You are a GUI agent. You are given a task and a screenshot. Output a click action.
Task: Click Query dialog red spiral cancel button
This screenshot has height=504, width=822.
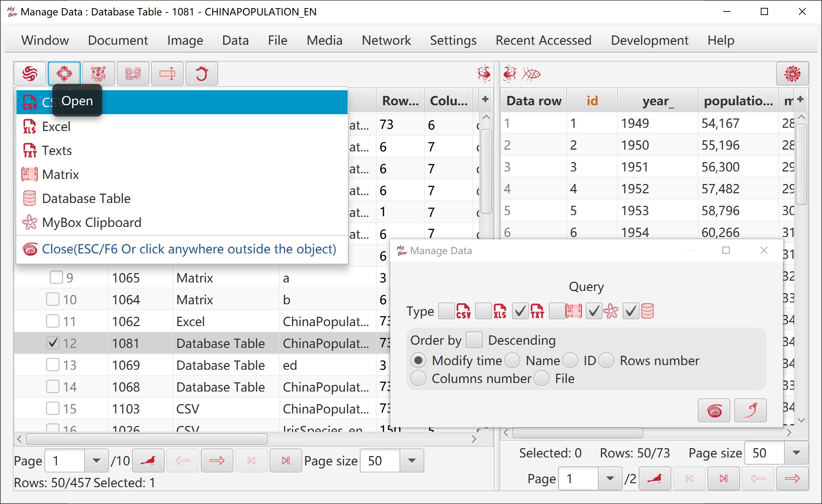[x=714, y=411]
